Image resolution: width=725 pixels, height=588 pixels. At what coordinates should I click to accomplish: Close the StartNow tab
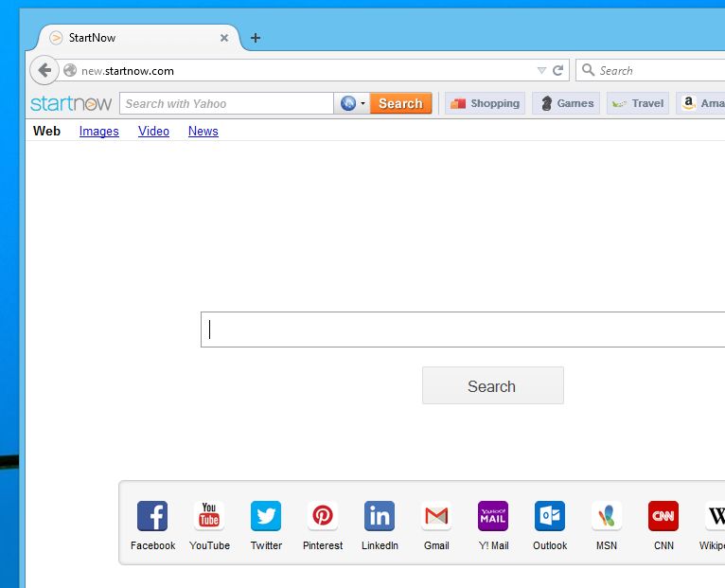click(x=224, y=38)
